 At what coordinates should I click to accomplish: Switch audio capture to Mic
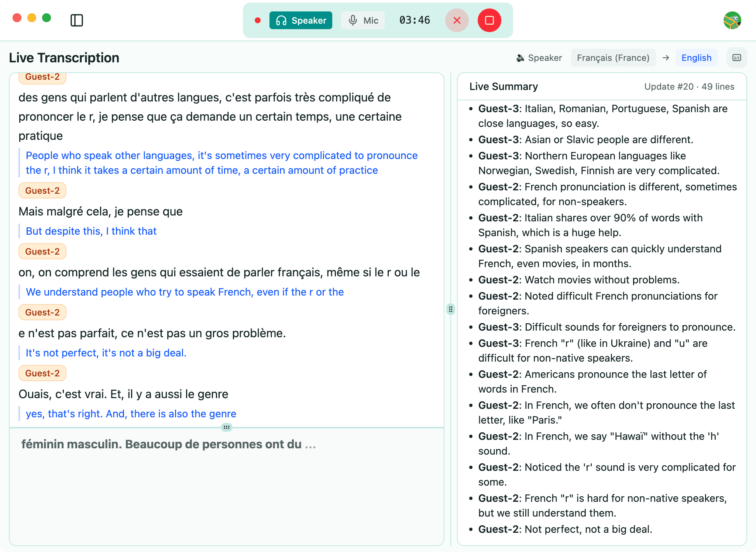point(363,20)
